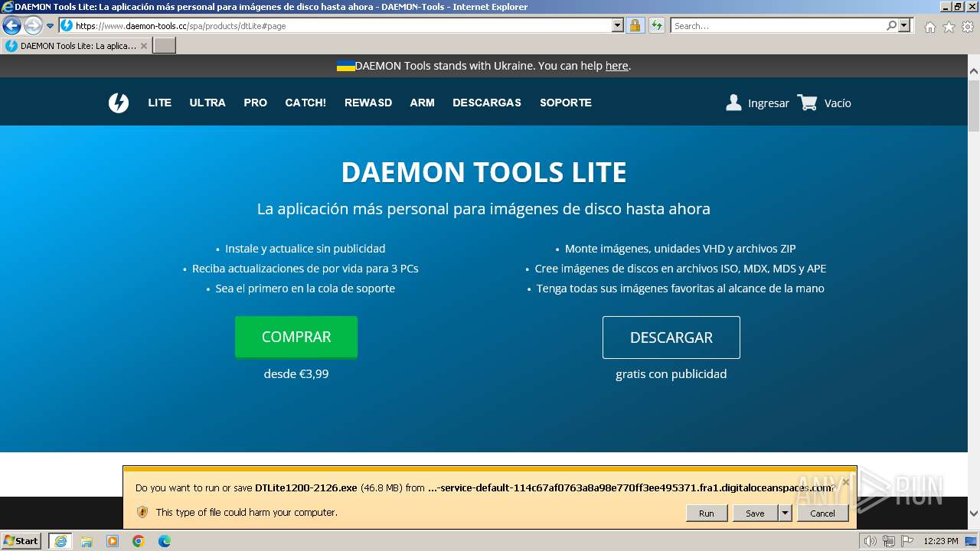Viewport: 980px width, 551px height.
Task: Click the 12:23 PM system clock
Action: tap(941, 541)
